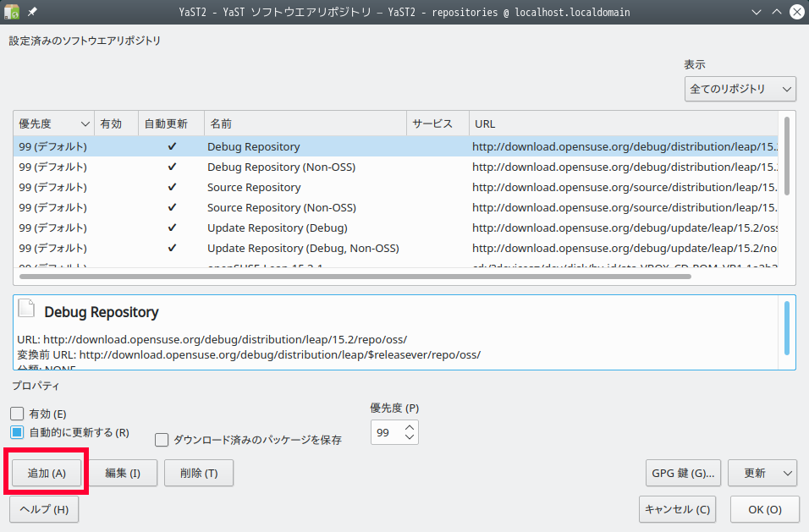809x532 pixels.
Task: Click the サービス column header
Action: (x=438, y=123)
